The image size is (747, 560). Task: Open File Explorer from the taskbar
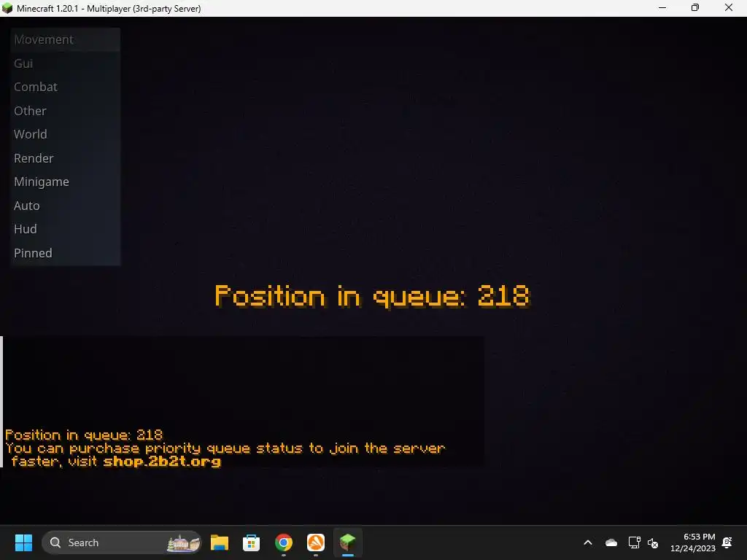[x=220, y=542]
